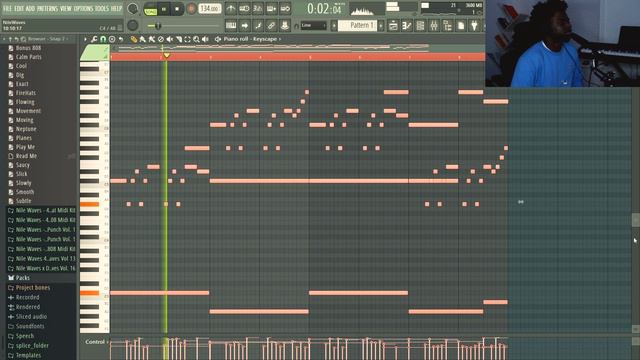Image resolution: width=640 pixels, height=360 pixels.
Task: Open the Control event lane selector
Action: pos(96,342)
